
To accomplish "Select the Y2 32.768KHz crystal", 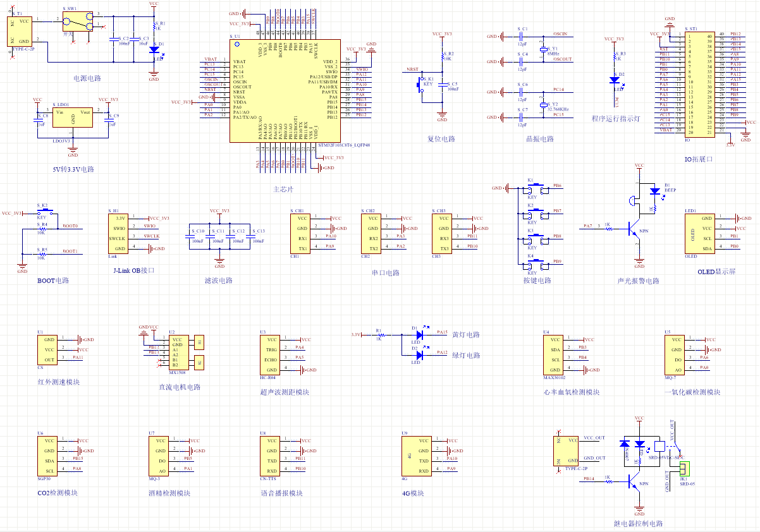I will (x=542, y=105).
